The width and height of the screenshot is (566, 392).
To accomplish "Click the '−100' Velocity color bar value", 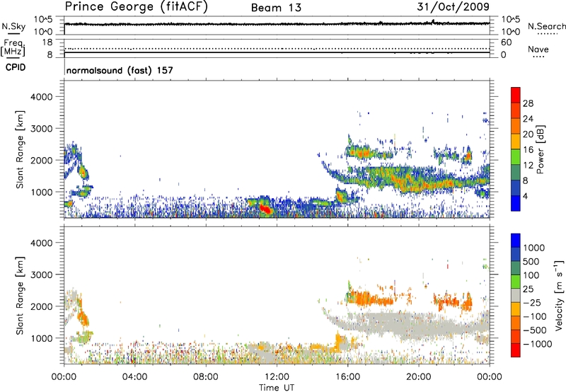I will point(535,316).
